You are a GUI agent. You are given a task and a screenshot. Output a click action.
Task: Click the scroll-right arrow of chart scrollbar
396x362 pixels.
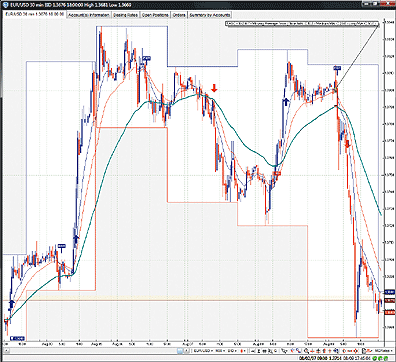point(186,351)
